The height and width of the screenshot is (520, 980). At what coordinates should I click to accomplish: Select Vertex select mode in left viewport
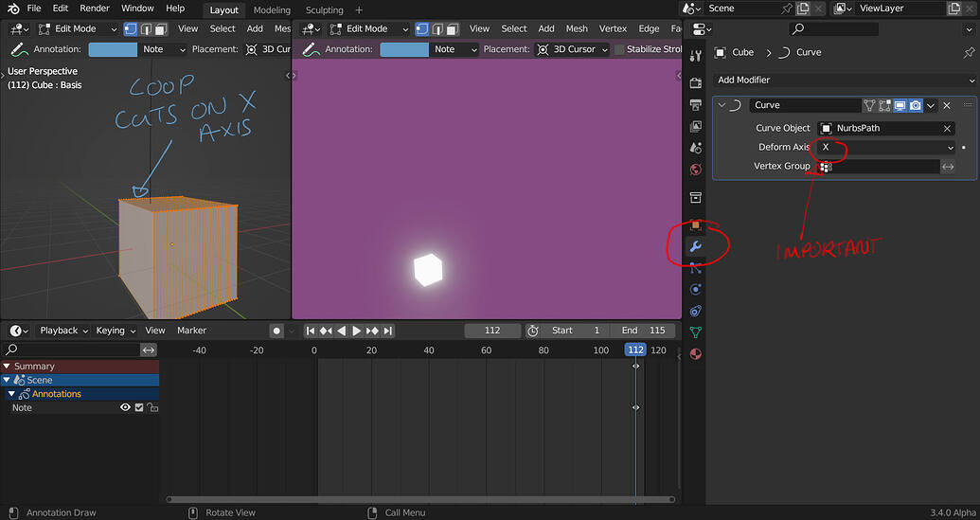131,28
